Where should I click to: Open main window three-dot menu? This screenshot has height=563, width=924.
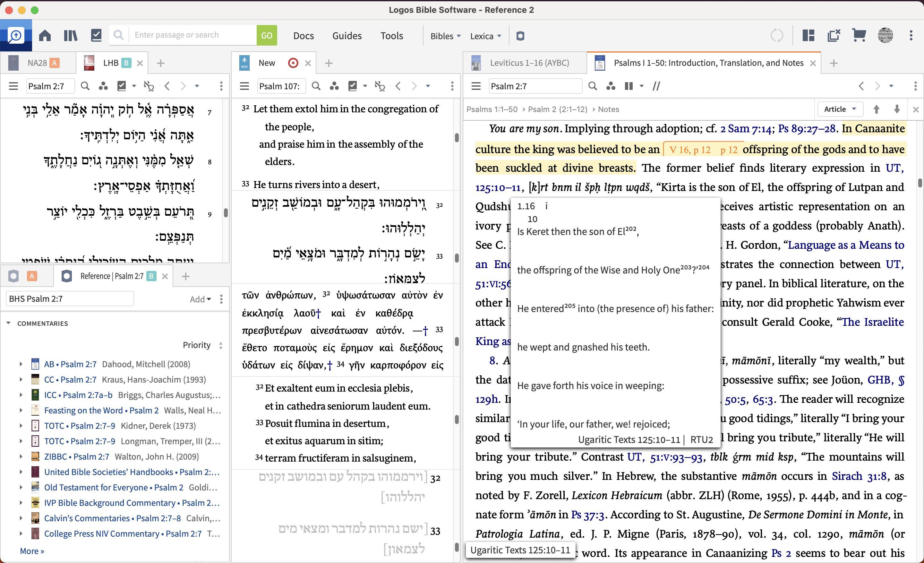pyautogui.click(x=911, y=36)
